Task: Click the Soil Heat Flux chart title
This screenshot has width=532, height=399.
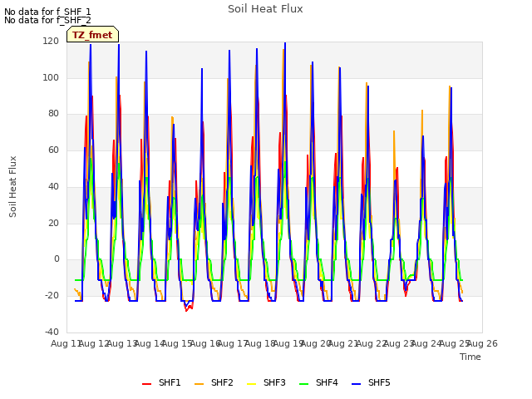Action: (265, 9)
